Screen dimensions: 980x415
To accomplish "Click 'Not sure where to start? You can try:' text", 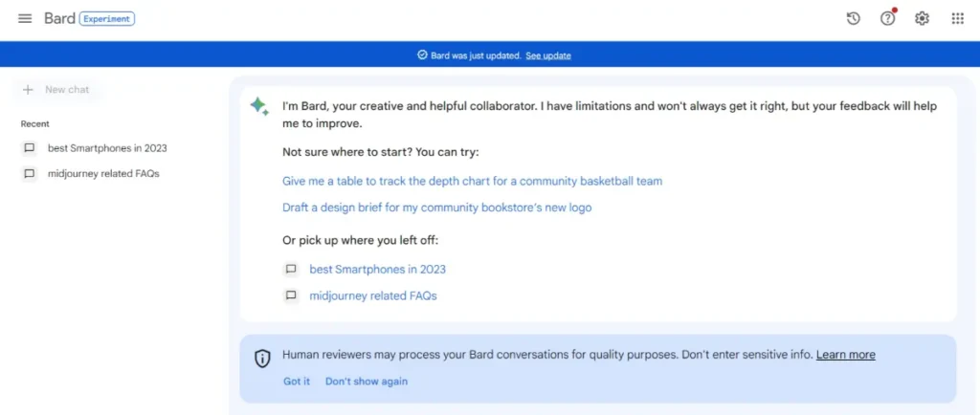I will click(x=381, y=152).
